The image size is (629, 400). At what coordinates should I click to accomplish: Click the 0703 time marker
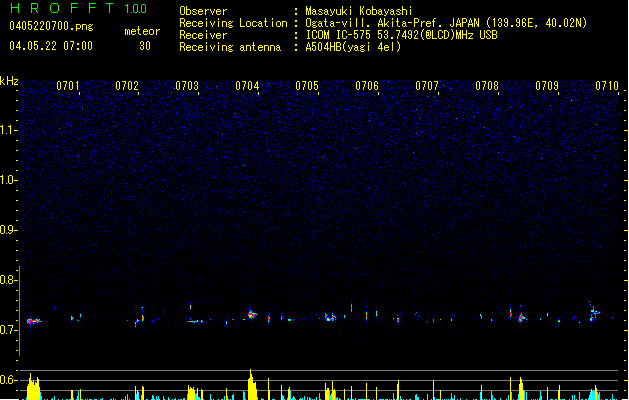tap(187, 86)
